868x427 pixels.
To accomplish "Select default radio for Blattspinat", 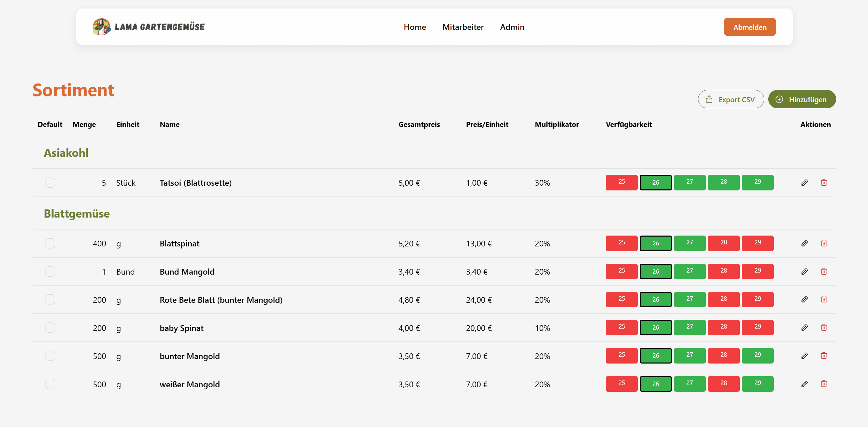I will (50, 243).
